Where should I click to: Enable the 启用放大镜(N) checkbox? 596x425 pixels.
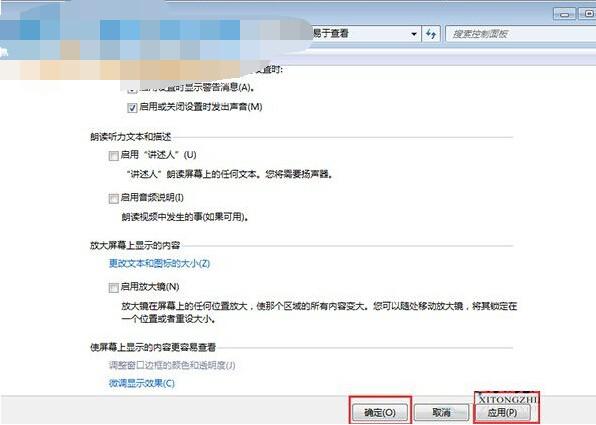113,287
